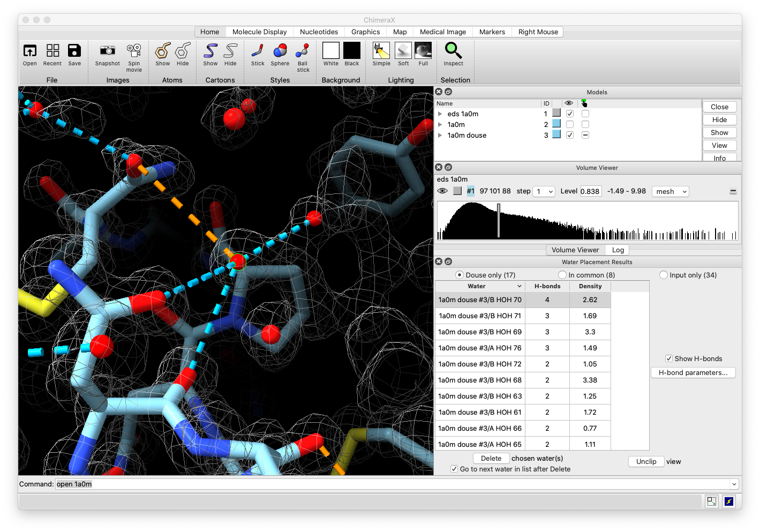The width and height of the screenshot is (760, 532).
Task: Open the Spin movie tool
Action: (x=134, y=51)
